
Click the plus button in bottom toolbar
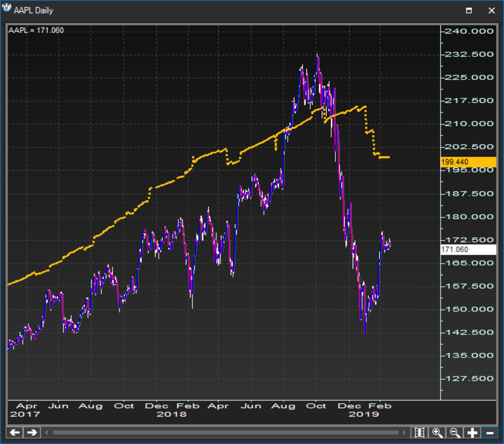point(472,432)
